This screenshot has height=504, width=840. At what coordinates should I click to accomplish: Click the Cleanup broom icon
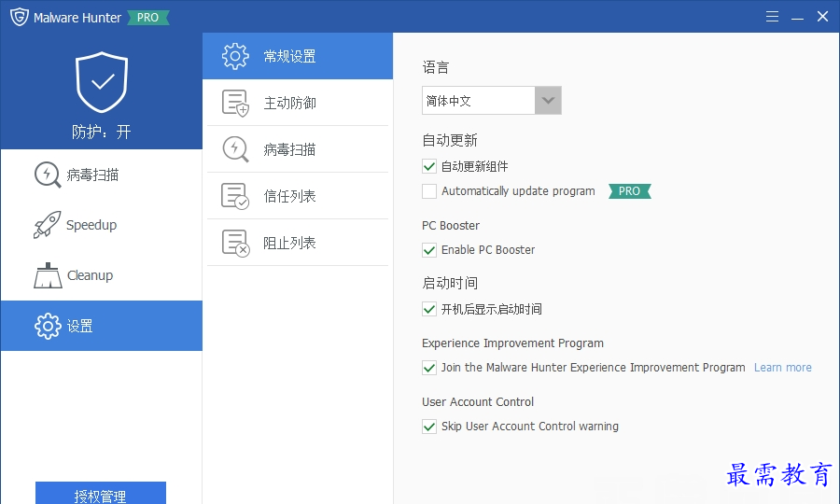[x=48, y=275]
